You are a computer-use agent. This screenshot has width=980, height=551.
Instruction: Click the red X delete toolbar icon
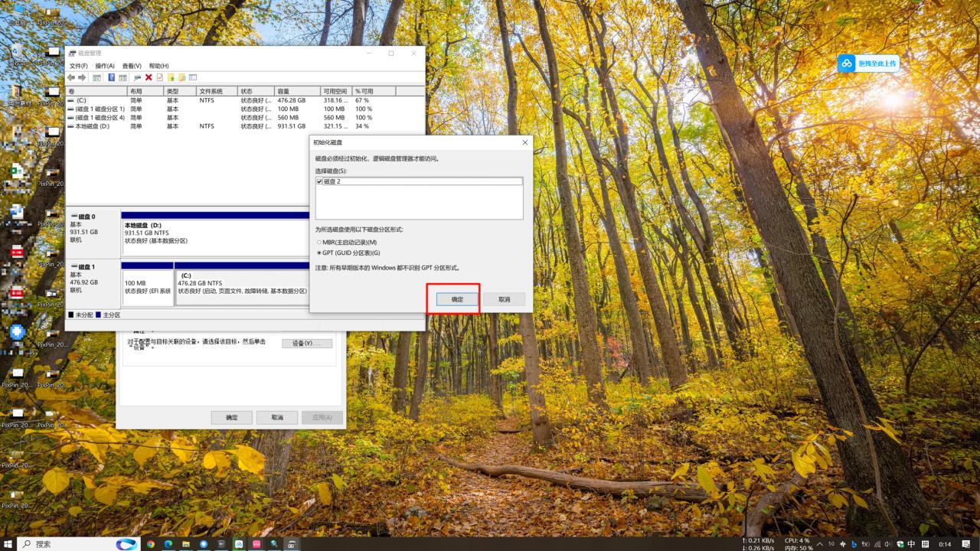[x=149, y=77]
